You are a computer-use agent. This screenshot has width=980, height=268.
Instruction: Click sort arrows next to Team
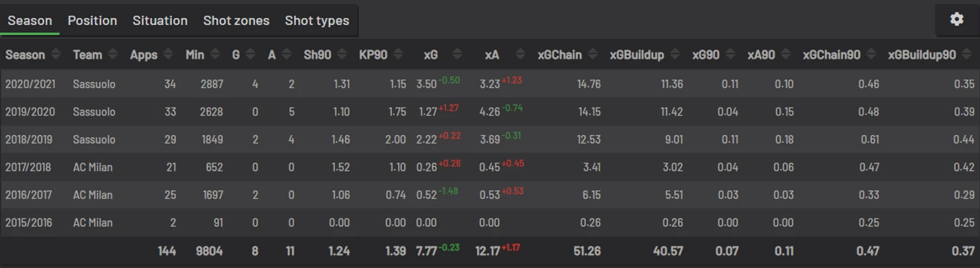pyautogui.click(x=113, y=54)
